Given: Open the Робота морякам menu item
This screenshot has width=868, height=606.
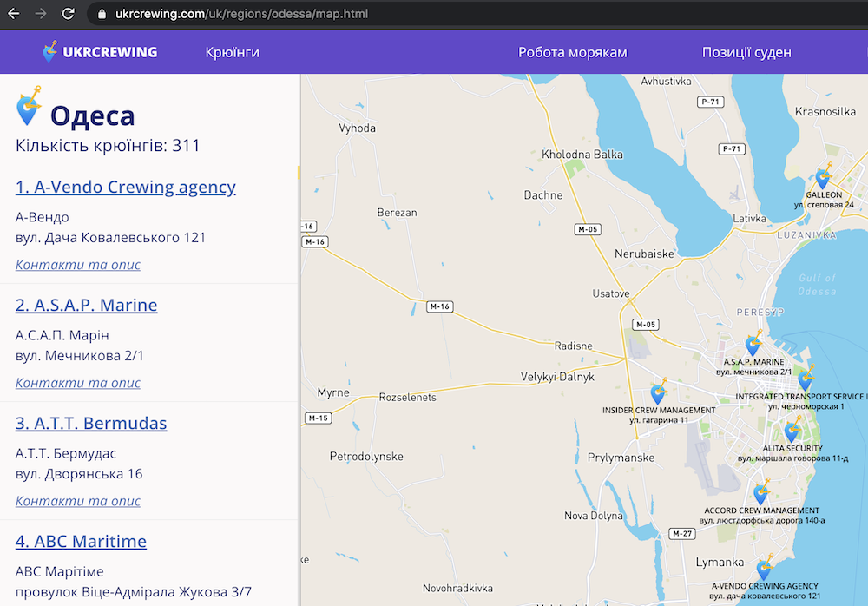Looking at the screenshot, I should (x=572, y=52).
